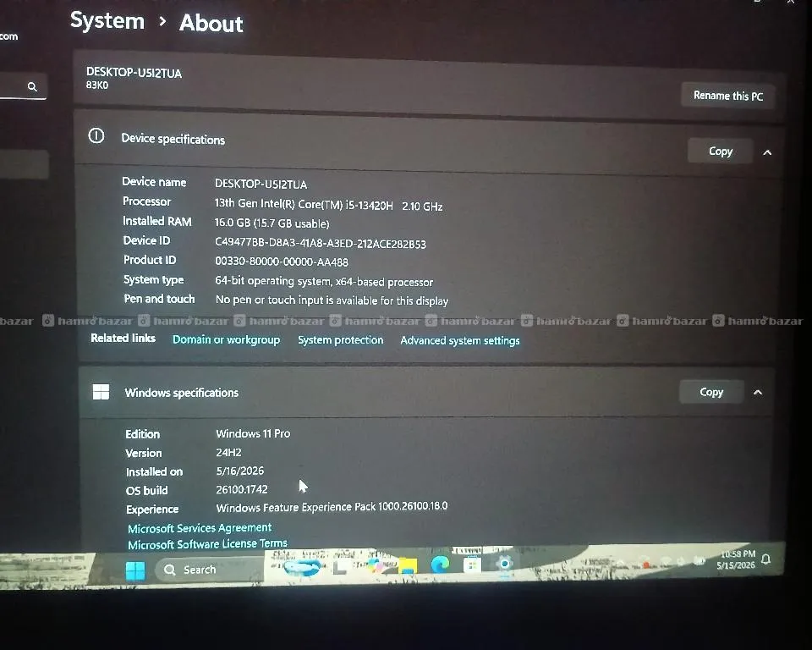Collapse the Device specifications section
This screenshot has height=650, width=812.
(767, 152)
